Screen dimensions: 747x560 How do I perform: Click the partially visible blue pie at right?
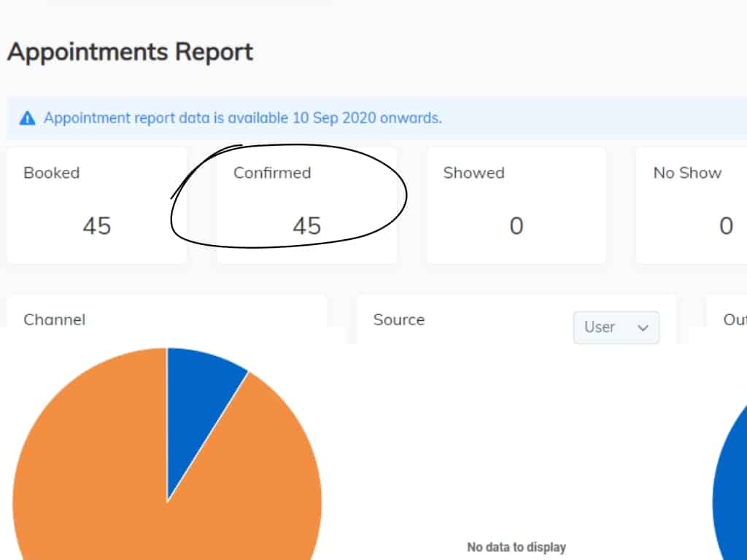coord(732,496)
